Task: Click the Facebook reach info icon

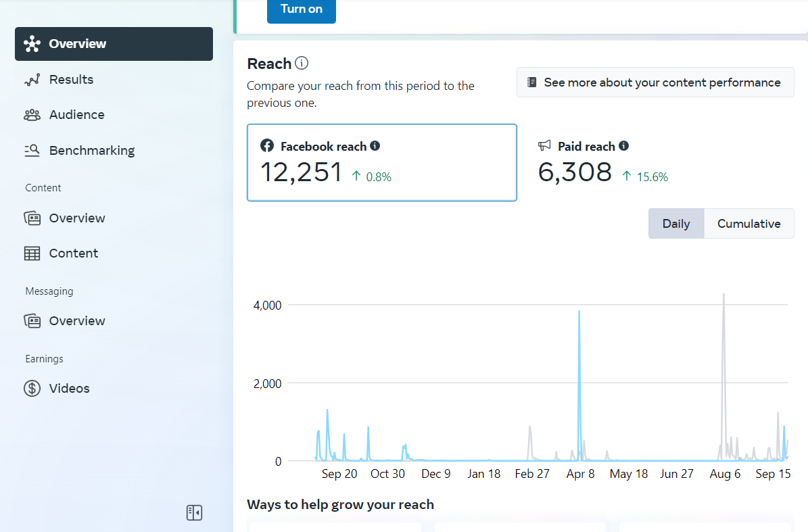Action: [x=375, y=146]
